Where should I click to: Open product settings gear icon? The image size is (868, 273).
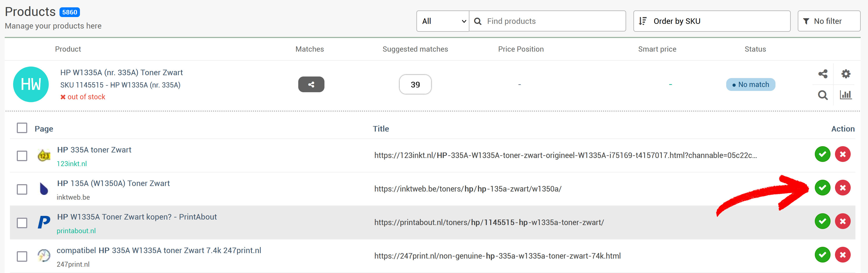845,74
